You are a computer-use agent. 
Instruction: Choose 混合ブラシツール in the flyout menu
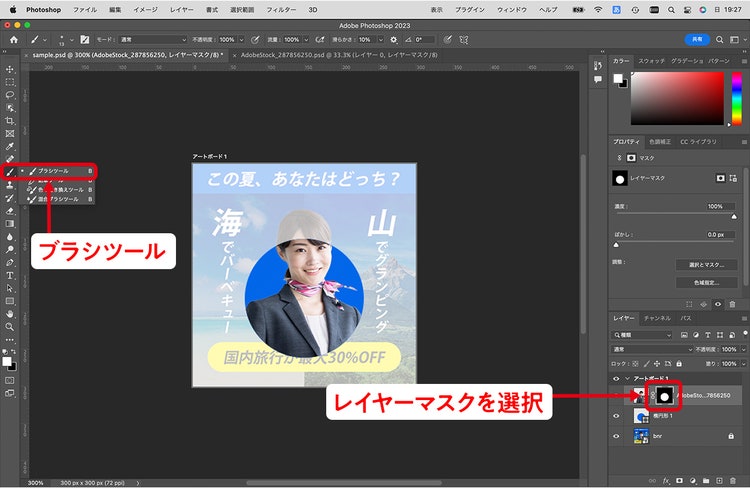57,199
